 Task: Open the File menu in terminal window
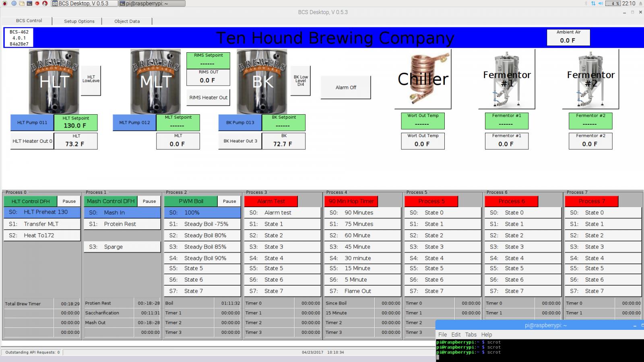pos(442,335)
